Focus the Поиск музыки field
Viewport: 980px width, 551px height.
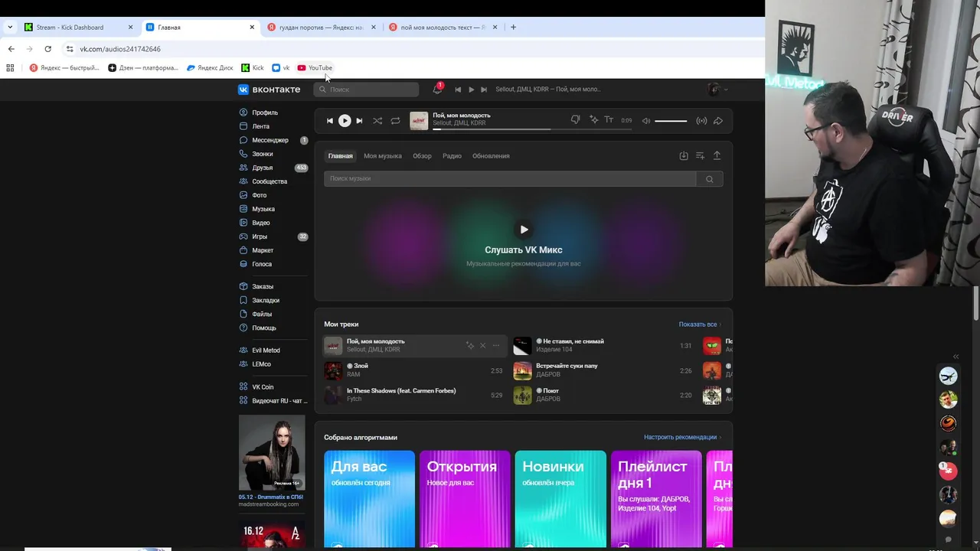coord(510,178)
